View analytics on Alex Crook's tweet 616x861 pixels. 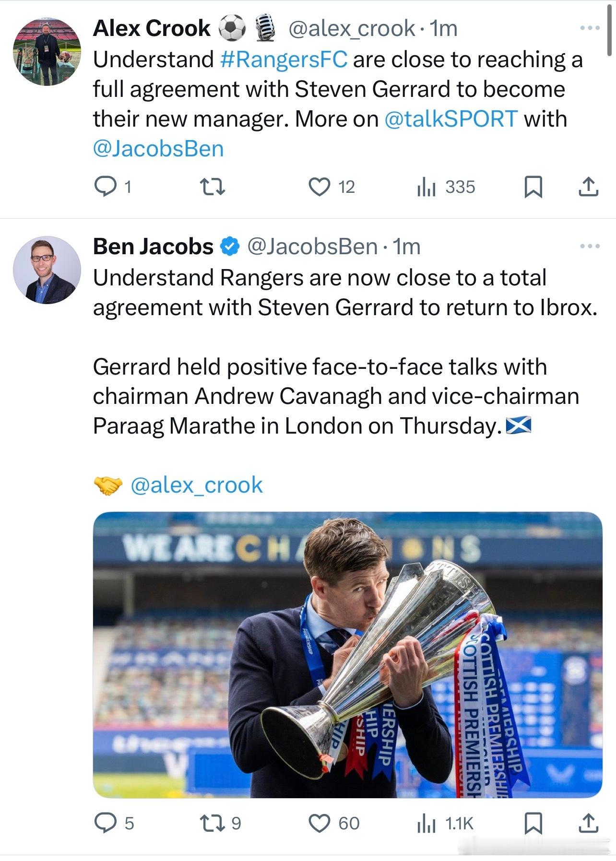[x=426, y=187]
